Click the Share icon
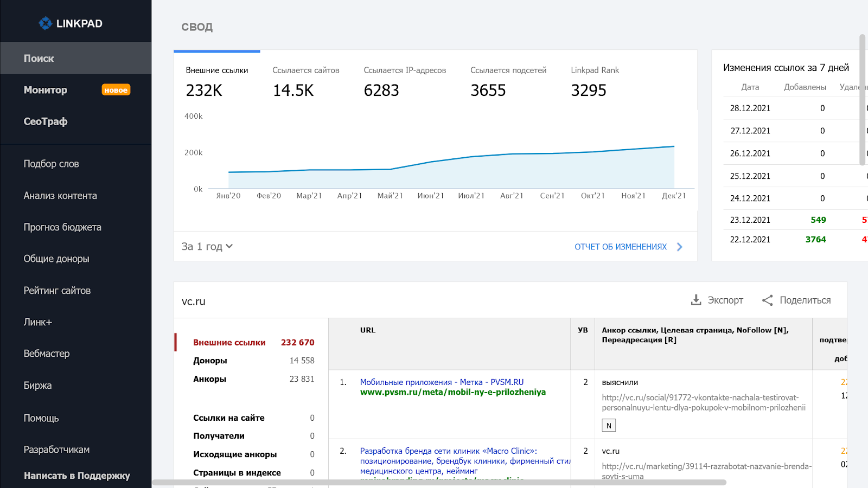The image size is (868, 488). click(767, 300)
